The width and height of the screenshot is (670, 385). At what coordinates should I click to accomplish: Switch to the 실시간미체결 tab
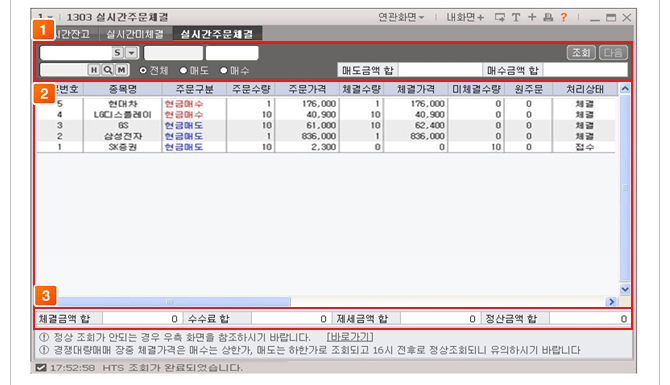point(135,34)
